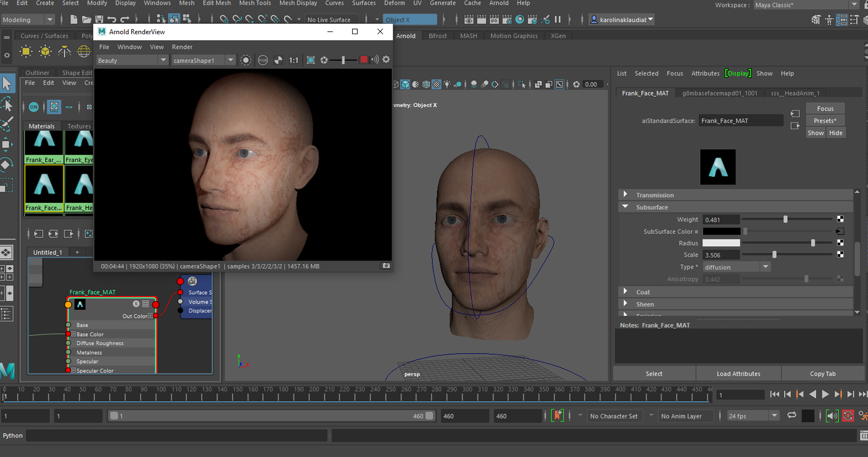Viewport: 868px width, 457px height.
Task: Click the RenderView refresh render icon
Action: pos(324,60)
